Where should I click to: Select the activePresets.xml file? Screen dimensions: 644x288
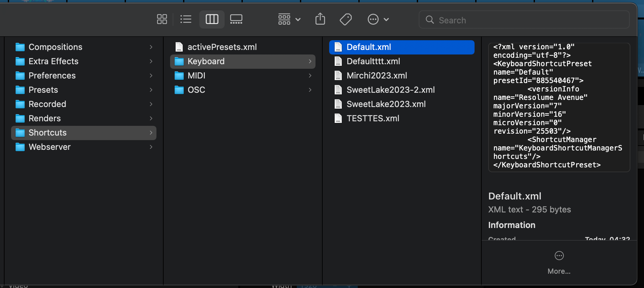[x=222, y=47]
